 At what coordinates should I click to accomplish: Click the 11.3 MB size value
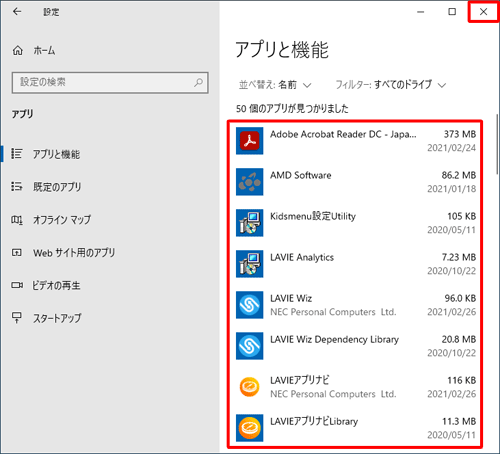pyautogui.click(x=459, y=421)
